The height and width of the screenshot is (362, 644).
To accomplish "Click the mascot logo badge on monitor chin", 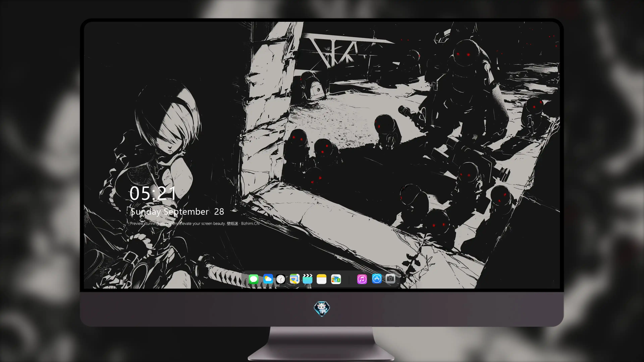I will (322, 309).
